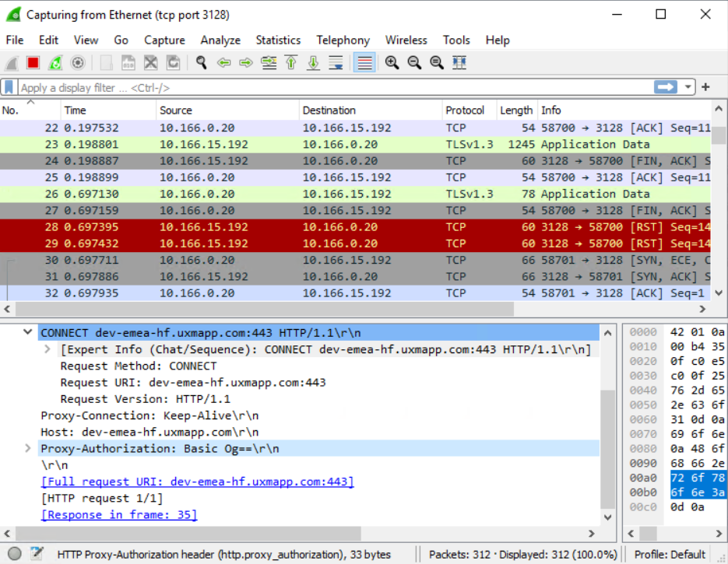The image size is (728, 564).
Task: Open the capture file comment editor
Action: click(x=37, y=554)
